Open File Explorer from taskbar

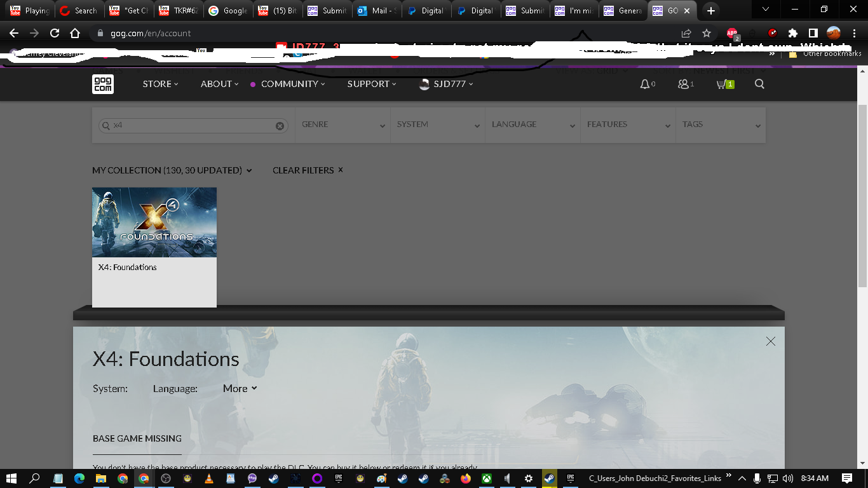[101, 478]
